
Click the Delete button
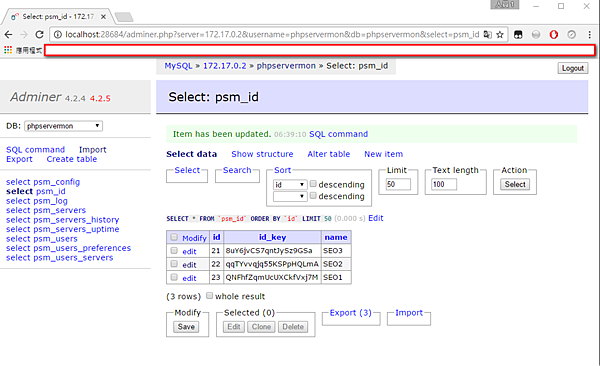pos(293,327)
